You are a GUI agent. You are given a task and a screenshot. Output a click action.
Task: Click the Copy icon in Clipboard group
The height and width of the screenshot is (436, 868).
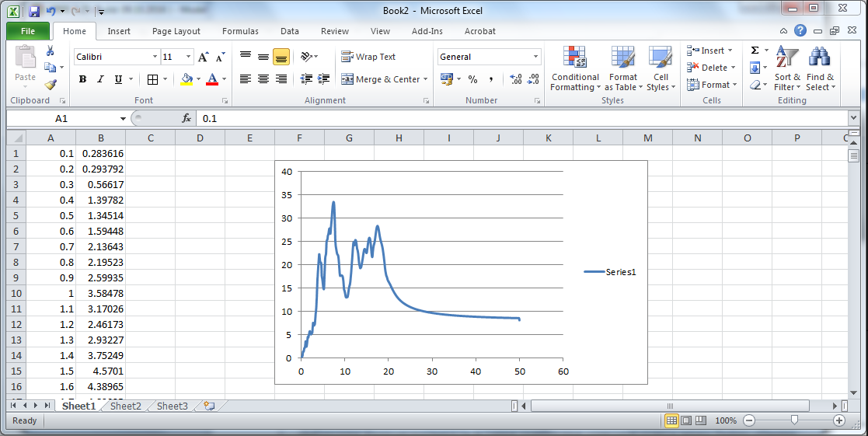(x=51, y=68)
